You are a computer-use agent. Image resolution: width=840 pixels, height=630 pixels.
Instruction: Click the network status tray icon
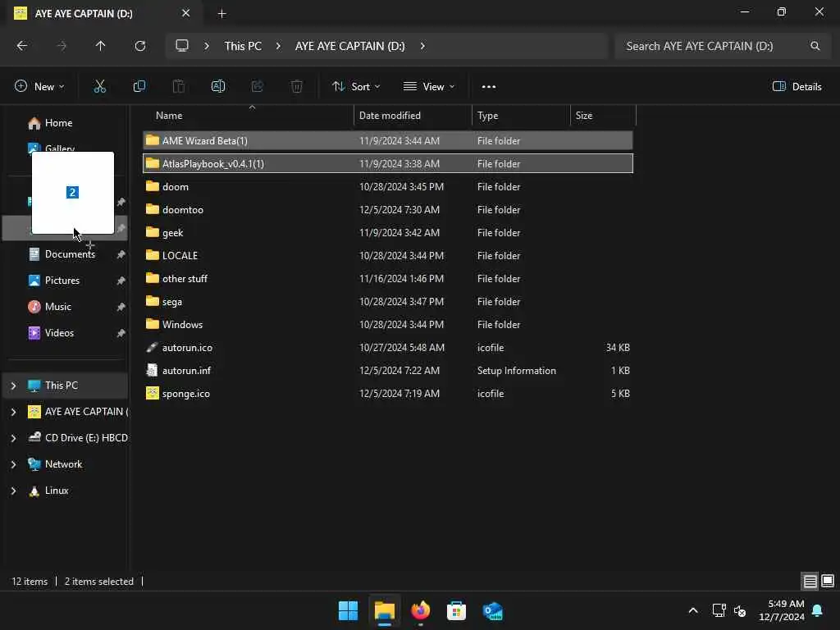coord(719,610)
